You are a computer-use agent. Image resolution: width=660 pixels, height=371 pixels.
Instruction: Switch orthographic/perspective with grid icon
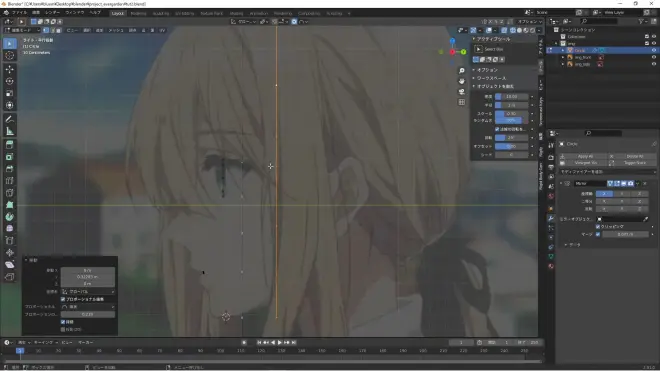point(462,102)
